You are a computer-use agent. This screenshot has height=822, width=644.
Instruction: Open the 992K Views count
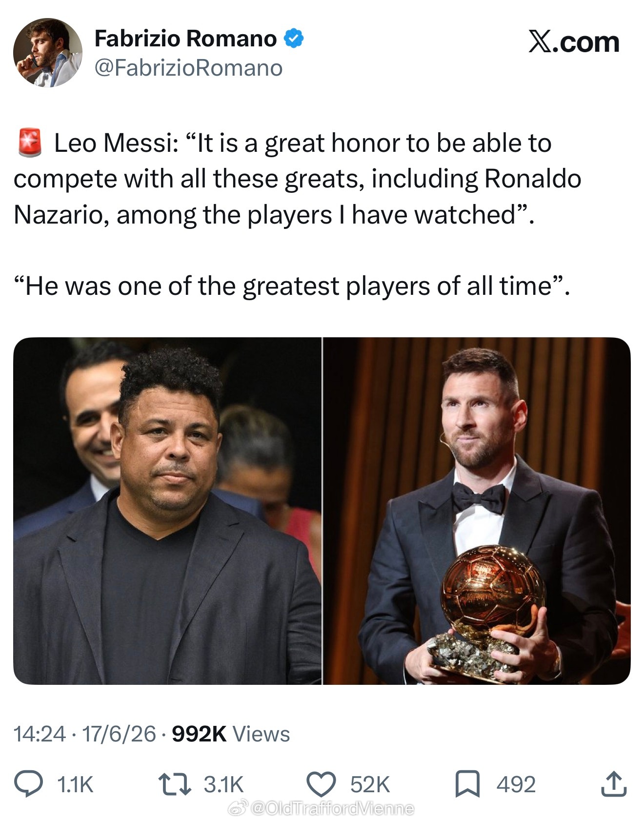coord(231,734)
